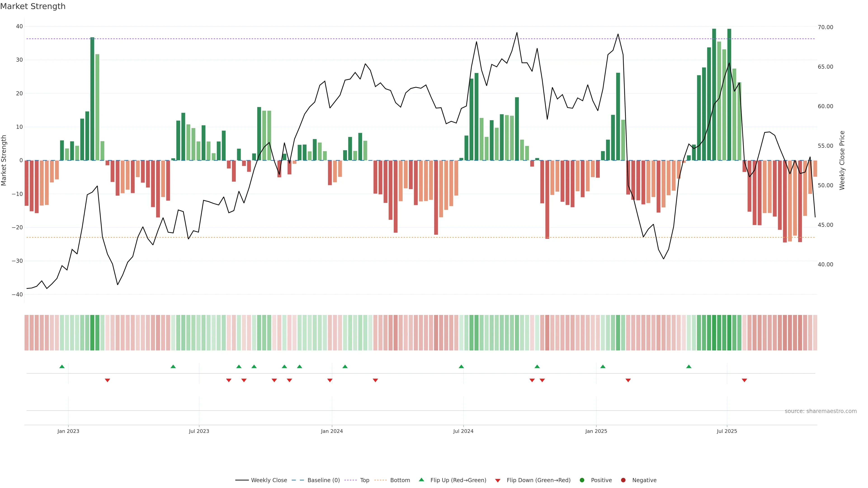
Task: Click the 70.00 right axis tick label
Action: click(x=825, y=27)
